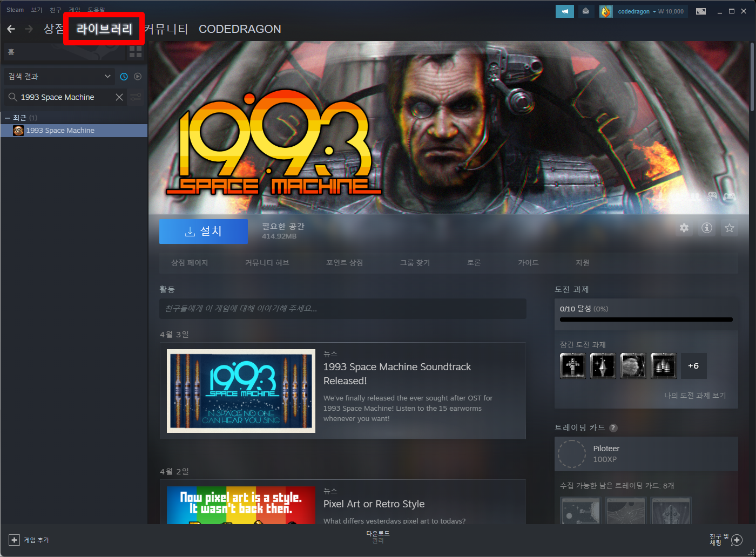756x557 pixels.
Task: Click the 414.92MB required space text
Action: [x=279, y=236]
